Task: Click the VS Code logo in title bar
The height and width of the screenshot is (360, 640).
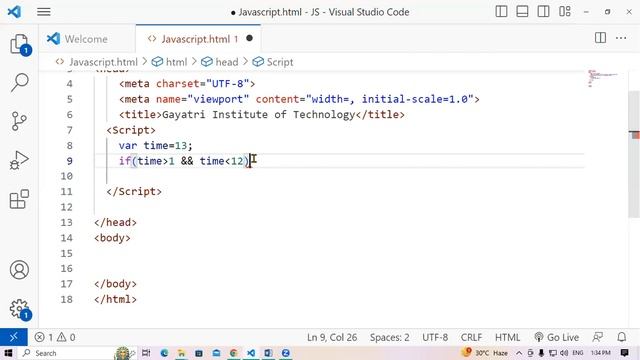Action: point(14,12)
